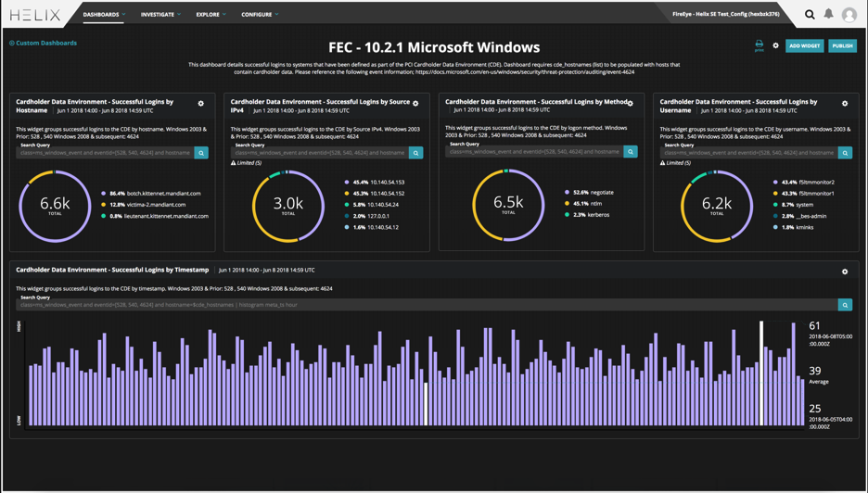
Task: Open the search icon in top bar
Action: [x=810, y=15]
